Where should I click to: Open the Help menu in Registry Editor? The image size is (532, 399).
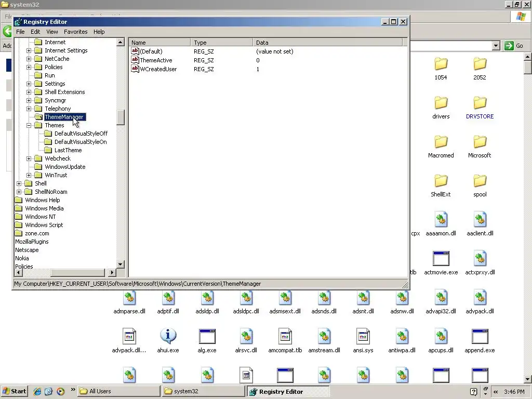99,32
